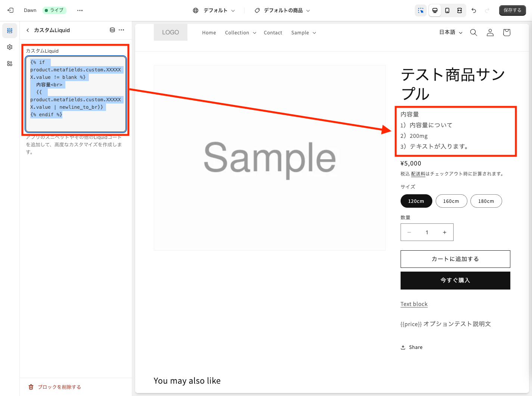Open the Text block link
The image size is (532, 396).
tap(414, 304)
